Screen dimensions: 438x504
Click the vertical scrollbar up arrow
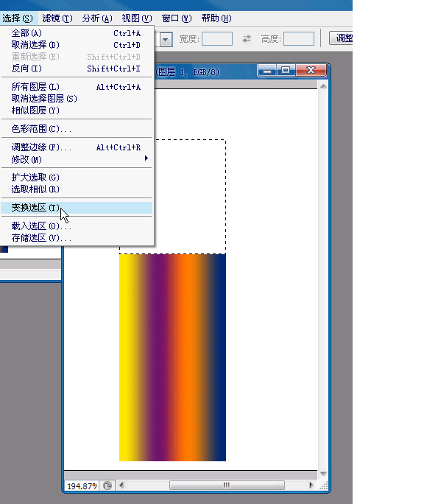point(323,86)
